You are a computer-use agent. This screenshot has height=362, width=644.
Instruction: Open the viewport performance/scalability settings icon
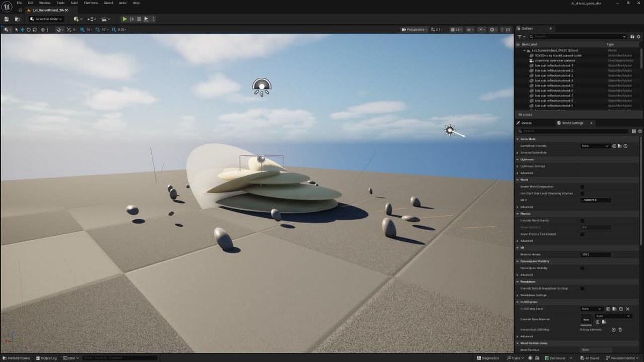(x=482, y=29)
